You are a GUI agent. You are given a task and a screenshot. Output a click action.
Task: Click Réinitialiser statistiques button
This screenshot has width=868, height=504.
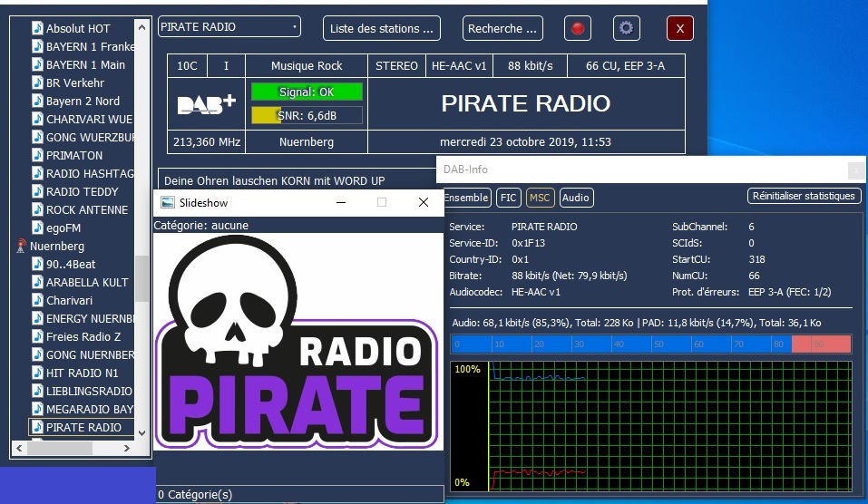pos(804,196)
